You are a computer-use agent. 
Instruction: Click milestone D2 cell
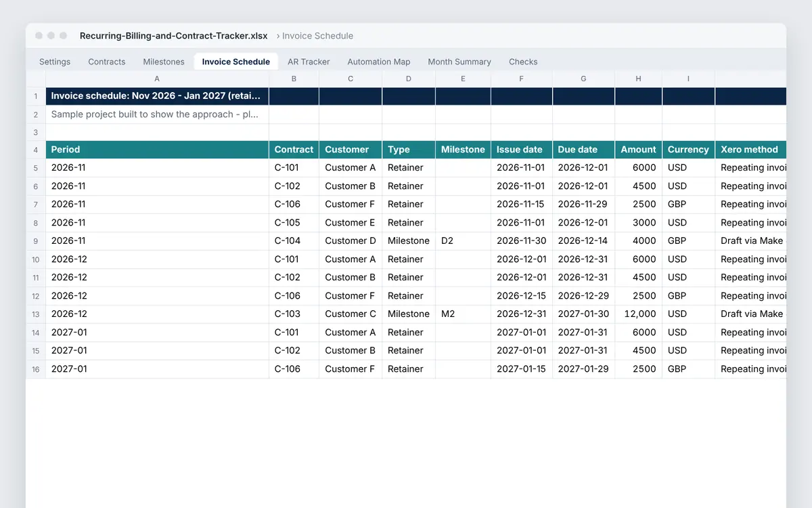463,240
